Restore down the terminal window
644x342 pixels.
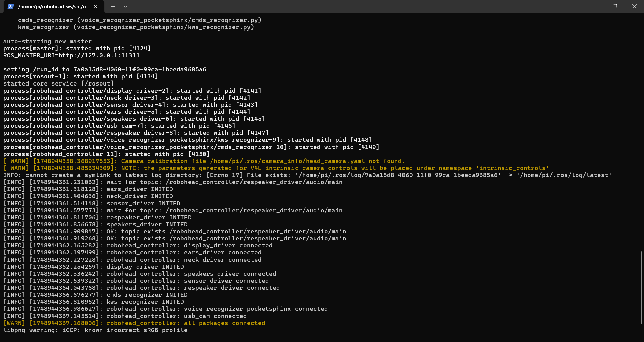pyautogui.click(x=615, y=6)
